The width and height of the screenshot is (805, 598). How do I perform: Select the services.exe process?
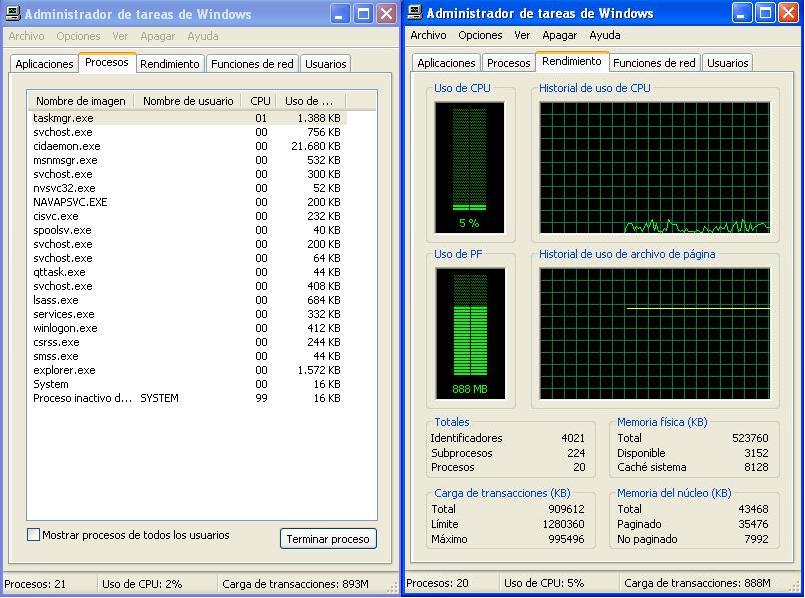click(x=187, y=314)
